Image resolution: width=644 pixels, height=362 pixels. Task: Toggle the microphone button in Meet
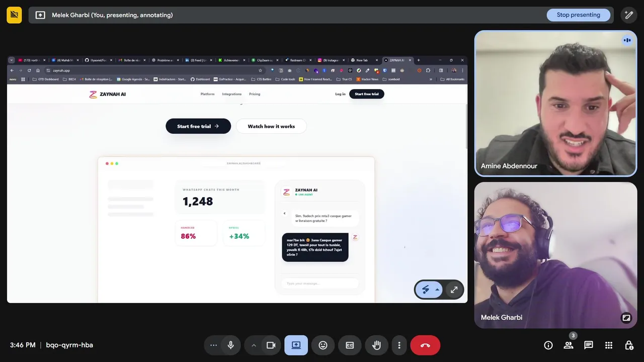click(230, 345)
